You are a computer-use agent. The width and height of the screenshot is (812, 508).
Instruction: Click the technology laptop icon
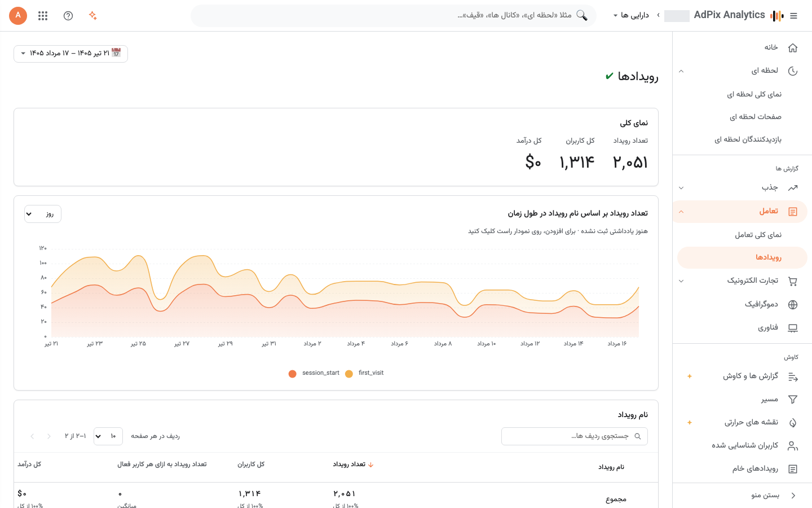(x=793, y=328)
